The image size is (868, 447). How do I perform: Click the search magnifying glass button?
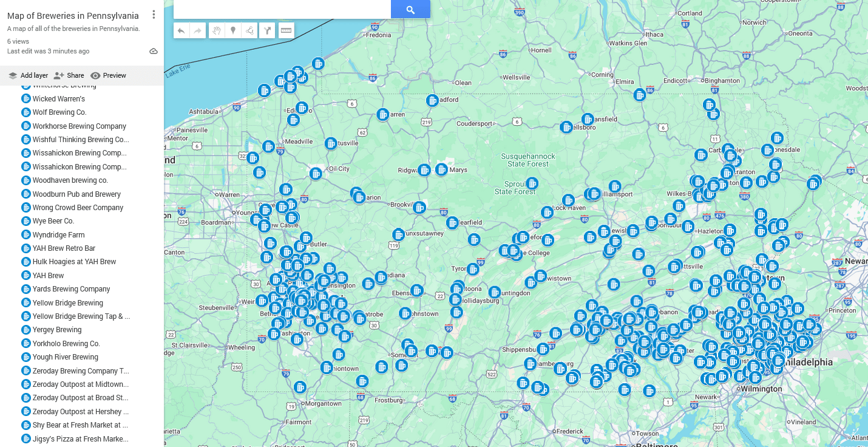410,9
